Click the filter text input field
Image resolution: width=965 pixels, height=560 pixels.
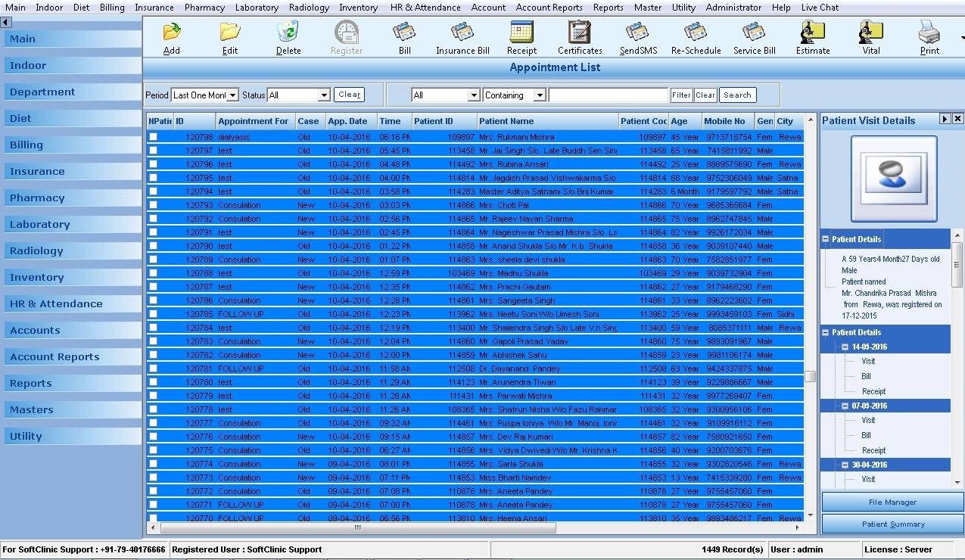[x=608, y=95]
